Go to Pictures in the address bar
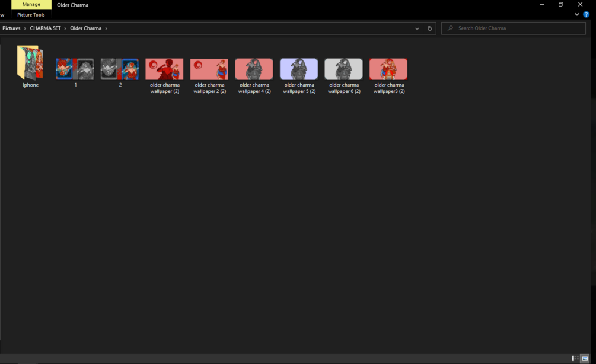 [x=11, y=28]
